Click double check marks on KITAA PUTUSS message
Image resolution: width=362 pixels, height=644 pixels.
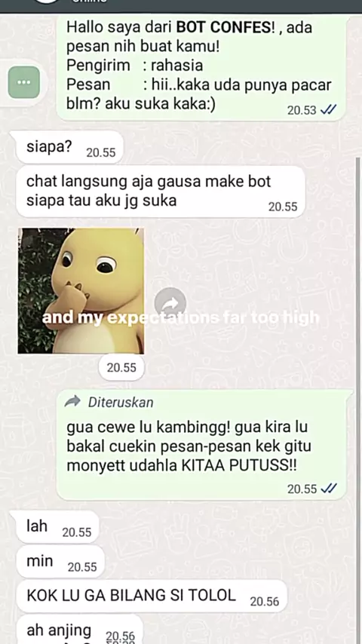328,489
